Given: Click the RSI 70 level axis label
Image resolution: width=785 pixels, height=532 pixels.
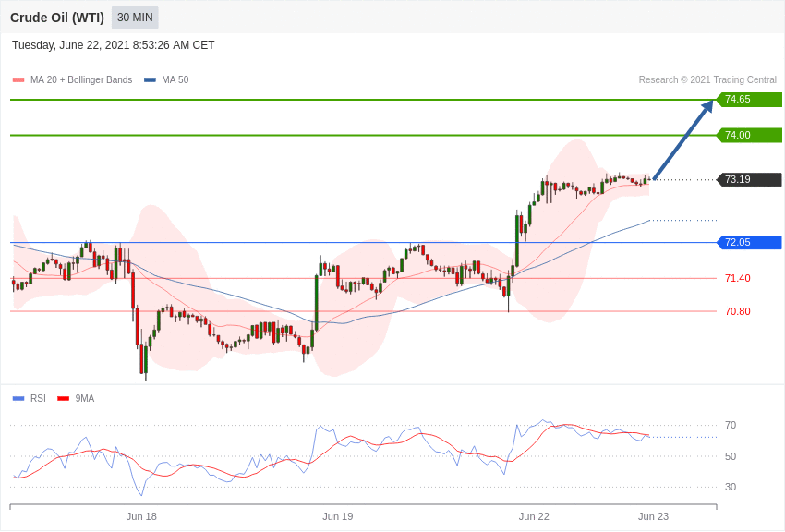Looking at the screenshot, I should [731, 426].
